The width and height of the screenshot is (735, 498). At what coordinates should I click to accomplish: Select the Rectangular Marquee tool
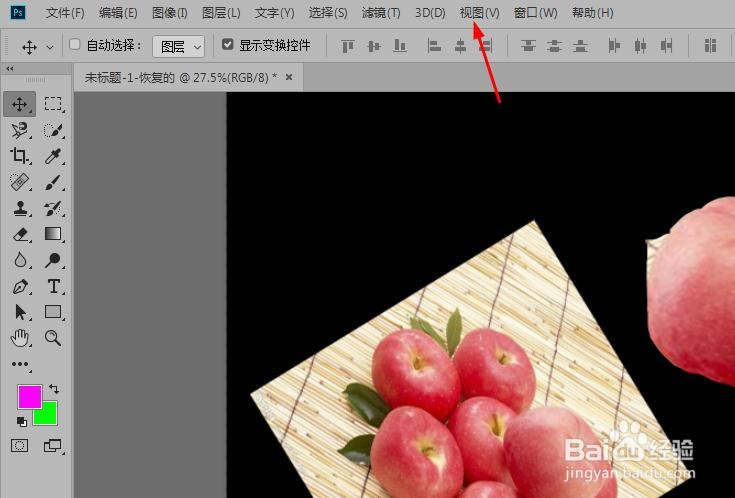53,104
